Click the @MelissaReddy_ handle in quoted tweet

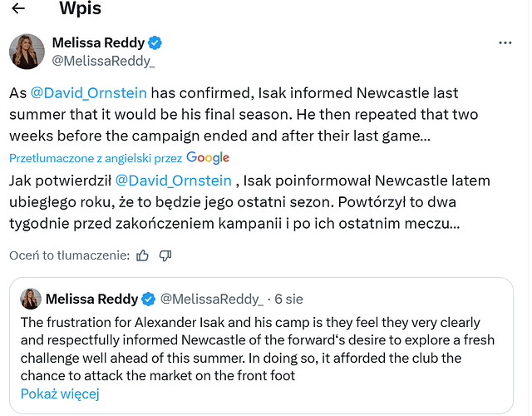point(211,300)
